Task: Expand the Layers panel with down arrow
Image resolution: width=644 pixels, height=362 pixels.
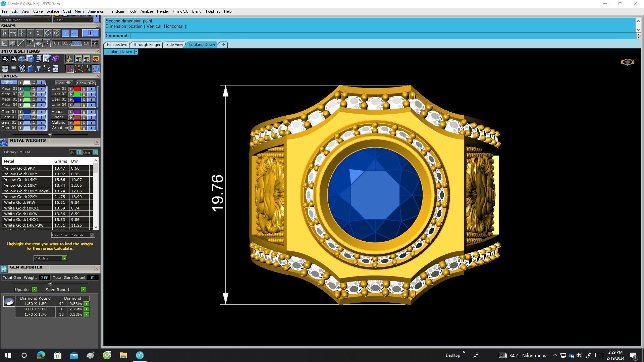Action: (x=50, y=135)
